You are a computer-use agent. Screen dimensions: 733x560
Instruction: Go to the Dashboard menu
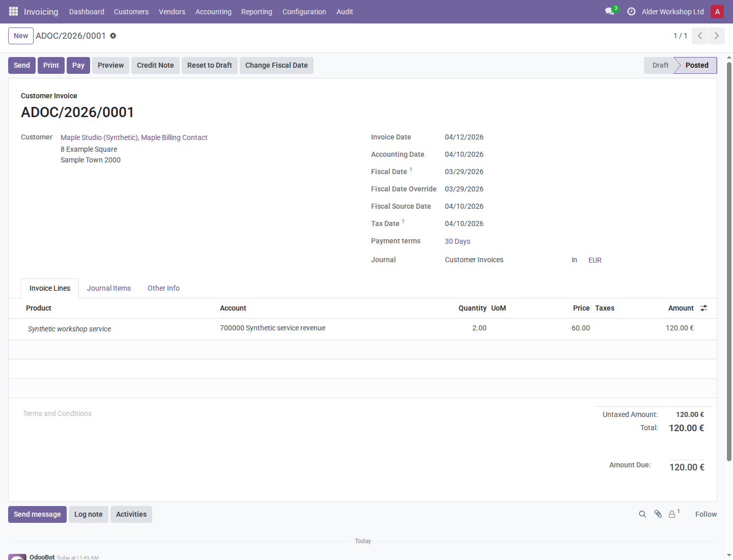(x=87, y=12)
